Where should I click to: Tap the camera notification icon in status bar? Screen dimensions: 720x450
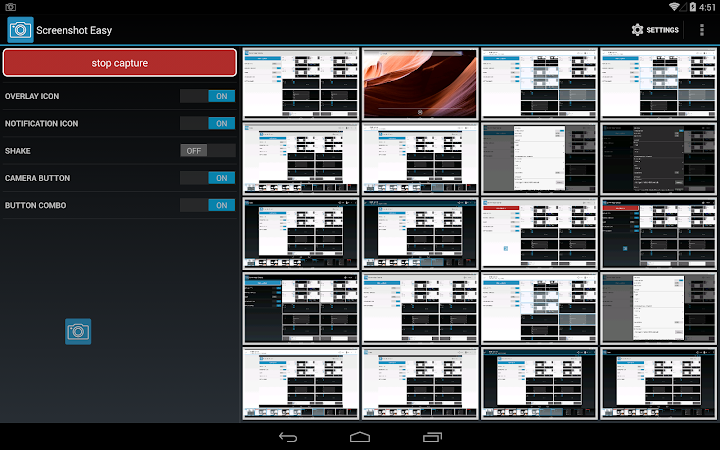point(11,7)
